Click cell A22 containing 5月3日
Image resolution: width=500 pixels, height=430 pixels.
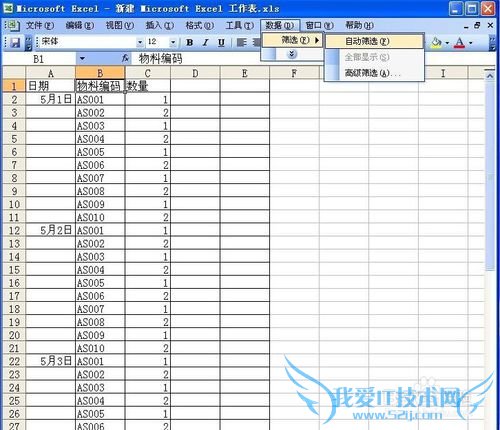click(51, 361)
